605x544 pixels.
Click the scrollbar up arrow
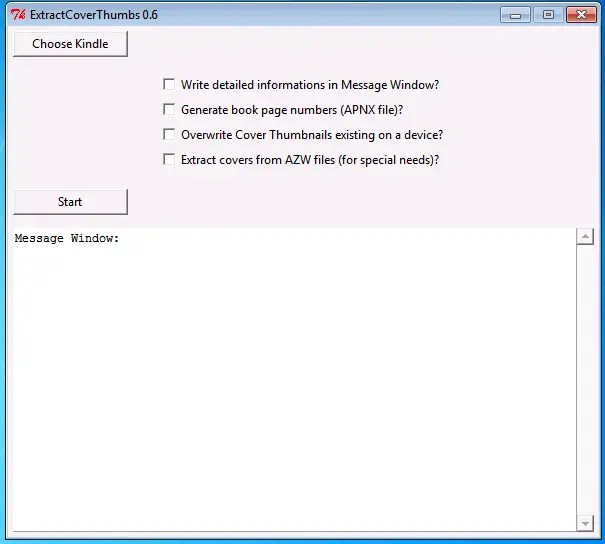[585, 237]
